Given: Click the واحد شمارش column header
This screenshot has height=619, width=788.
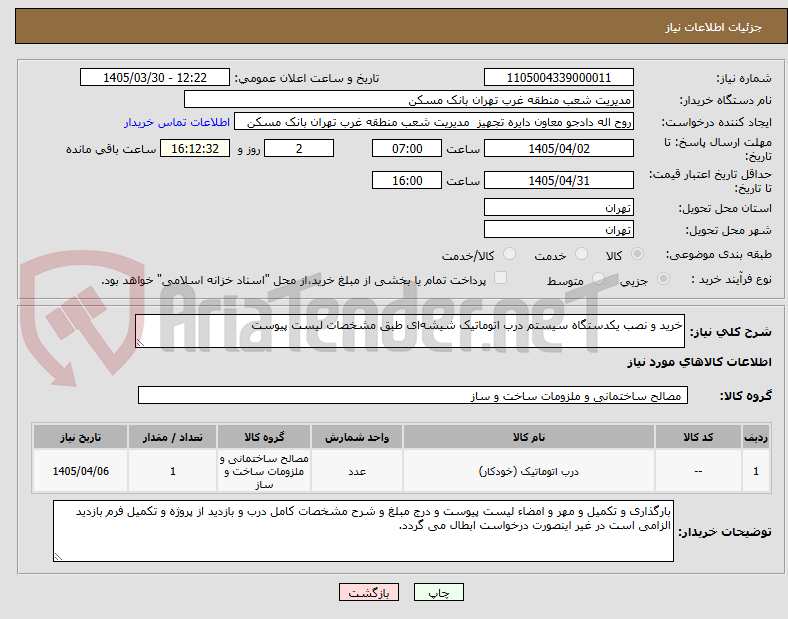Looking at the screenshot, I should [x=357, y=437].
